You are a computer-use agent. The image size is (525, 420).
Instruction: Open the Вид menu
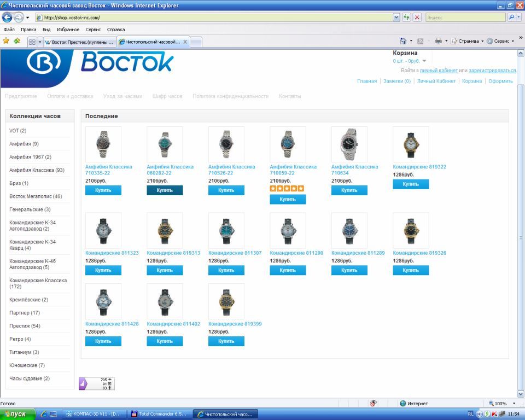click(46, 30)
